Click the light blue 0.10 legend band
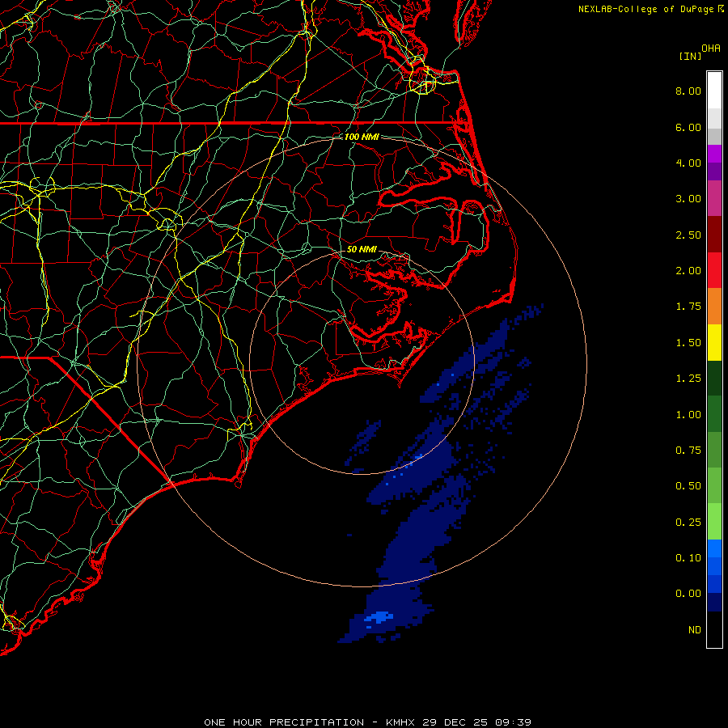Screen dimensions: 728x728 pyautogui.click(x=714, y=548)
